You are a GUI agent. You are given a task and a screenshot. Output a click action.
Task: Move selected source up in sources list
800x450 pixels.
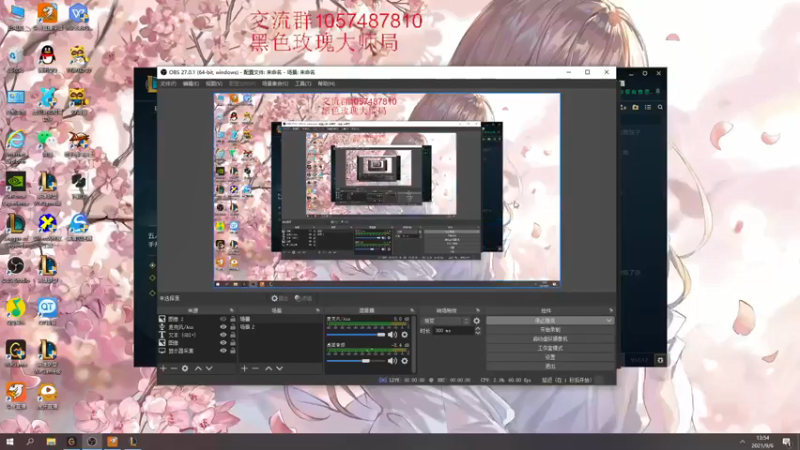pyautogui.click(x=198, y=368)
